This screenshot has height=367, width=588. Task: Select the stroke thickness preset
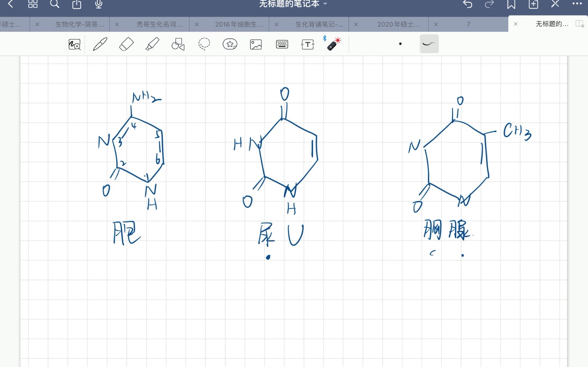(x=429, y=44)
